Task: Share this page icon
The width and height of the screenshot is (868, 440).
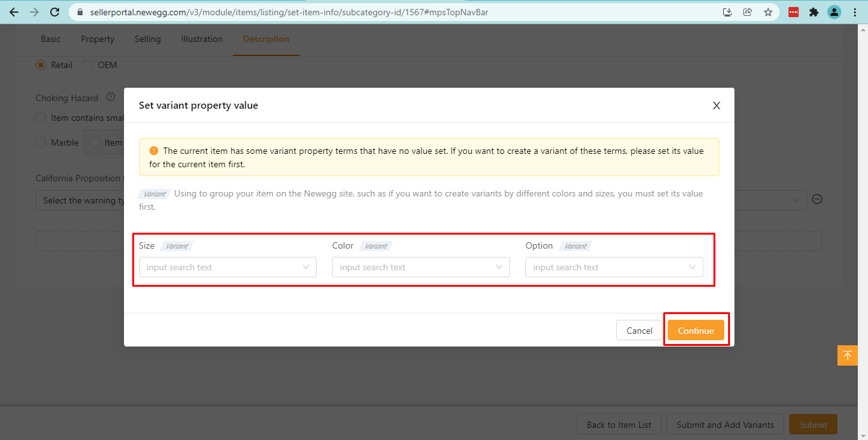Action: pyautogui.click(x=748, y=12)
